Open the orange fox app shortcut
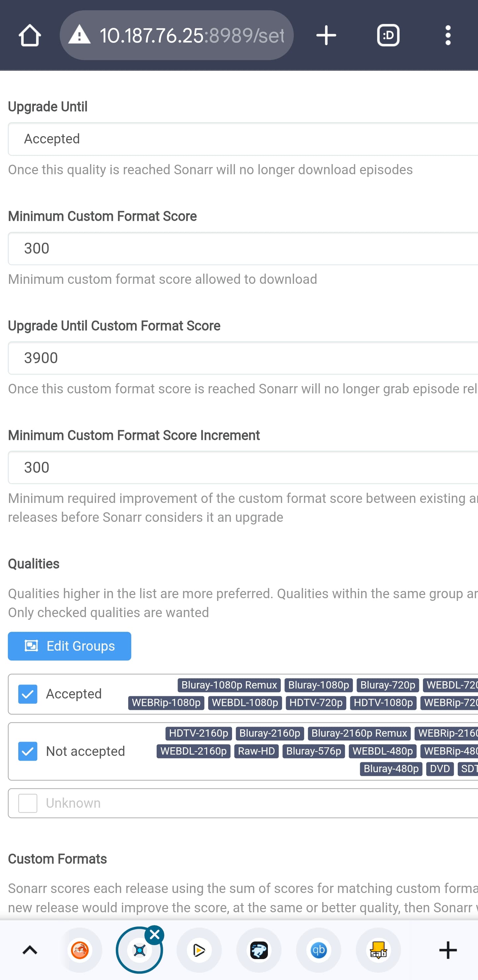Screen dimensions: 478x980 (x=80, y=950)
